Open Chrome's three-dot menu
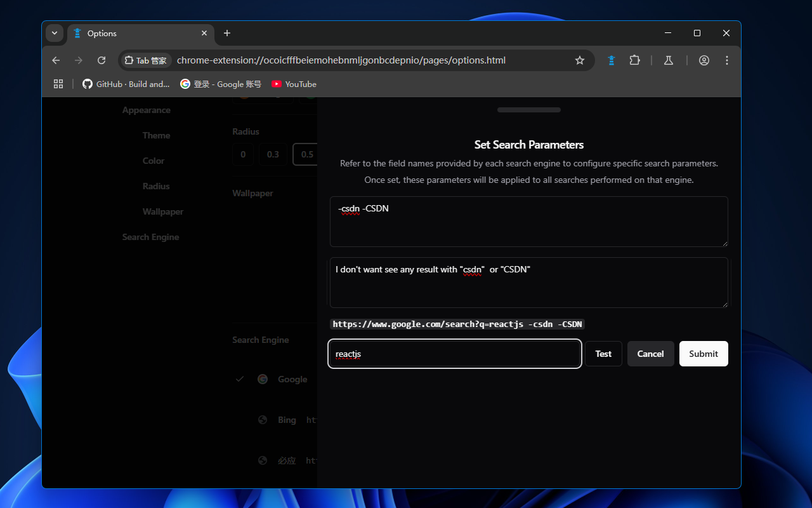This screenshot has height=508, width=812. (727, 60)
